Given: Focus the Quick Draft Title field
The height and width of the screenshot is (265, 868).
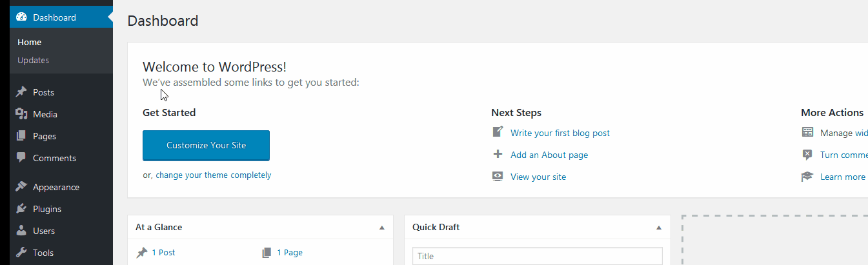Looking at the screenshot, I should [x=537, y=256].
